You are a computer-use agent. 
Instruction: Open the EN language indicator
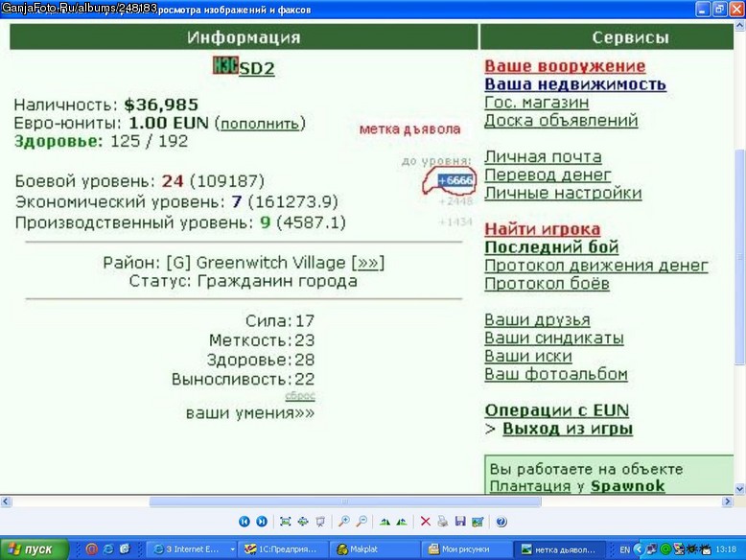(x=624, y=549)
